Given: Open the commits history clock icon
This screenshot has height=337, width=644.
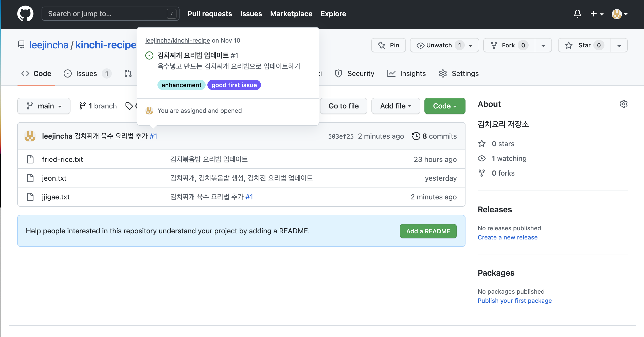Looking at the screenshot, I should pos(416,136).
